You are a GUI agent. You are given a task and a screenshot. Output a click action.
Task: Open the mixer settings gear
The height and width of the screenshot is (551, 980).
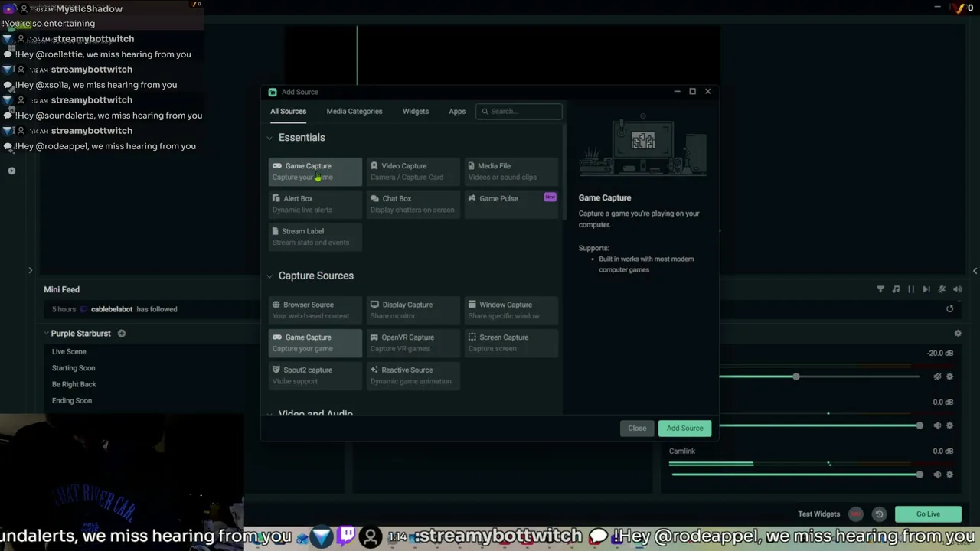click(958, 334)
